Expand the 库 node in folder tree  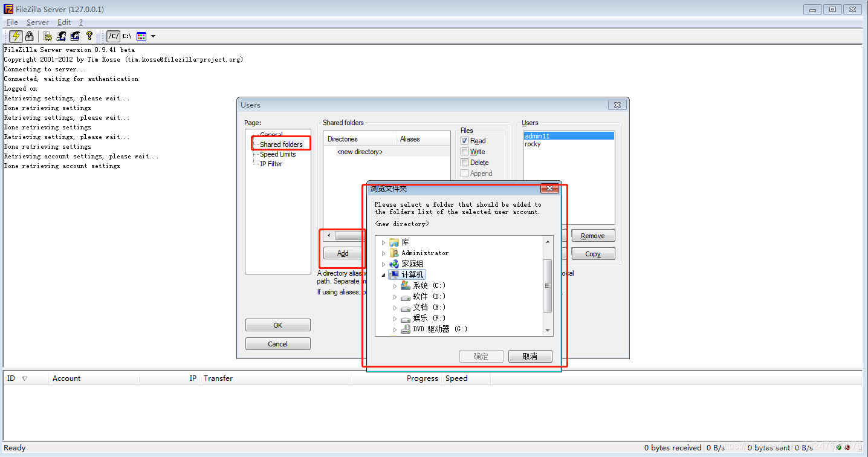point(383,242)
